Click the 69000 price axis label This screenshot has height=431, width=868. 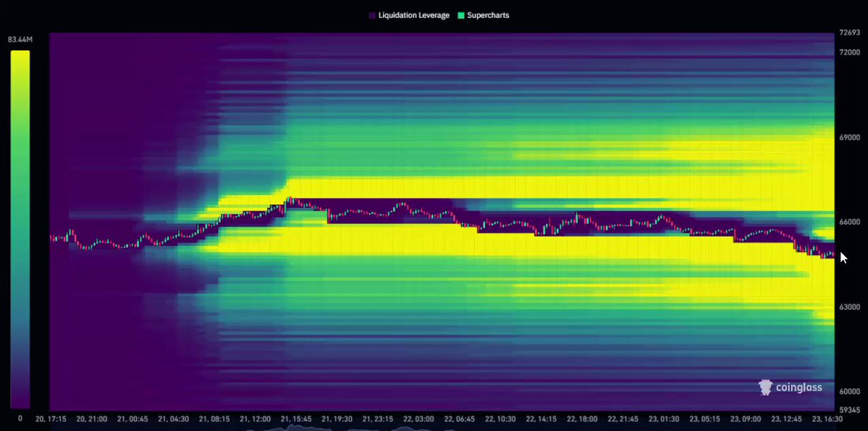point(849,138)
